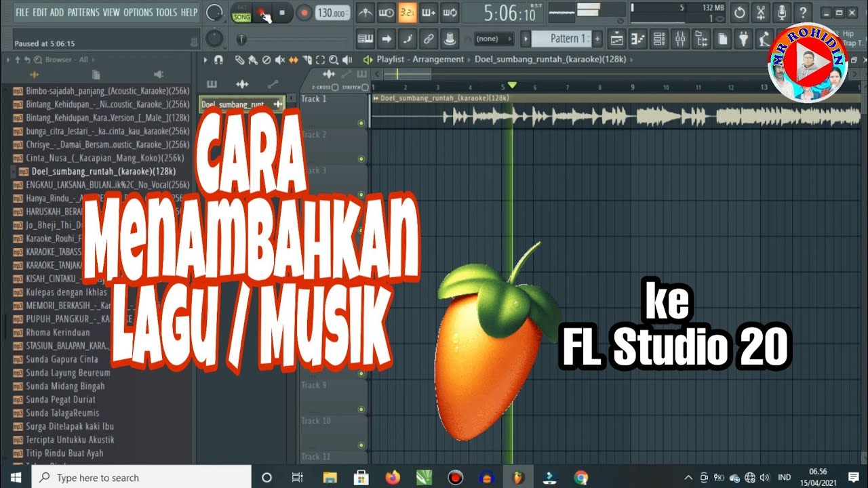Viewport: 868px width, 488px height.
Task: Select the playlist Mute tool
Action: [280, 60]
